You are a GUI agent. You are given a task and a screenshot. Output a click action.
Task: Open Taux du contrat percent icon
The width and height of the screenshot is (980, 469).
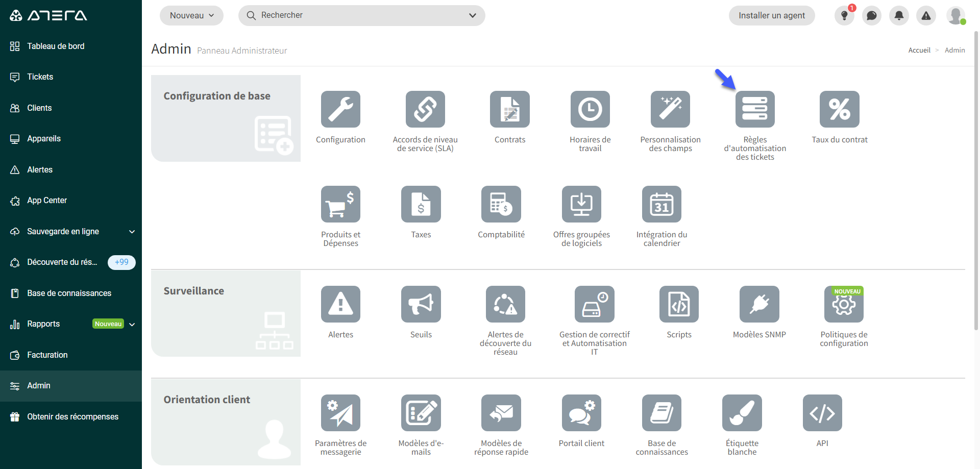pos(840,109)
